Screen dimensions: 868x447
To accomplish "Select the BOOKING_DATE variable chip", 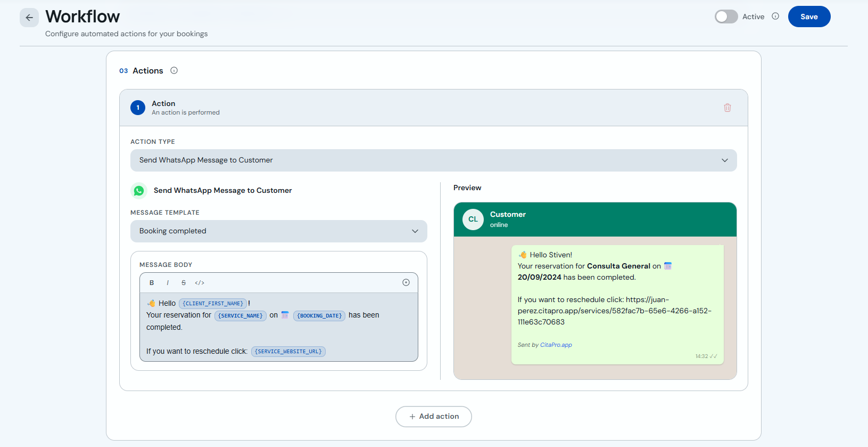I will click(x=319, y=315).
